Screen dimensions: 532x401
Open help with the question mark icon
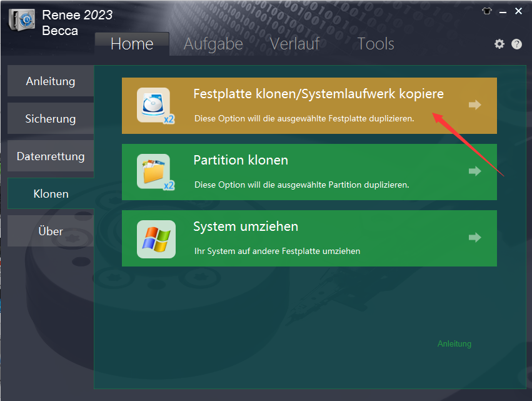point(516,44)
